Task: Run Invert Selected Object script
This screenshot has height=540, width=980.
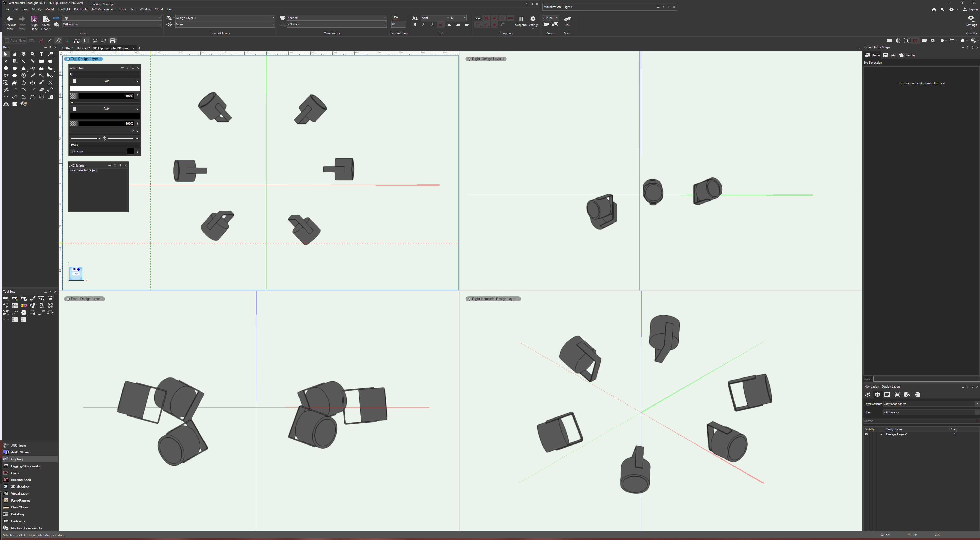Action: (x=83, y=170)
